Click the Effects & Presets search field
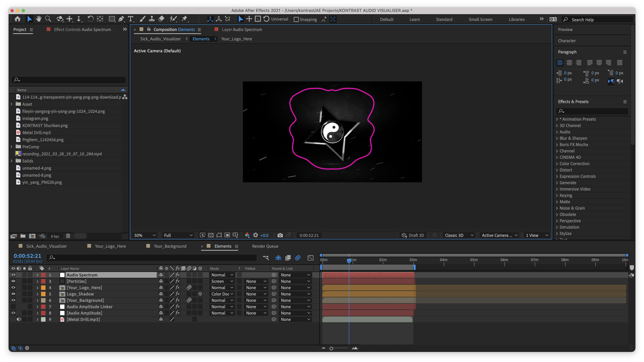Viewport: 644px width, 362px height. pos(592,111)
